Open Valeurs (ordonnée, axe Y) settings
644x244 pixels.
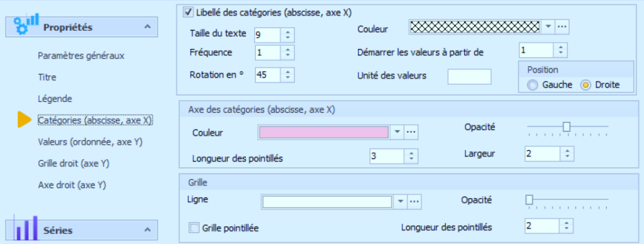[90, 141]
